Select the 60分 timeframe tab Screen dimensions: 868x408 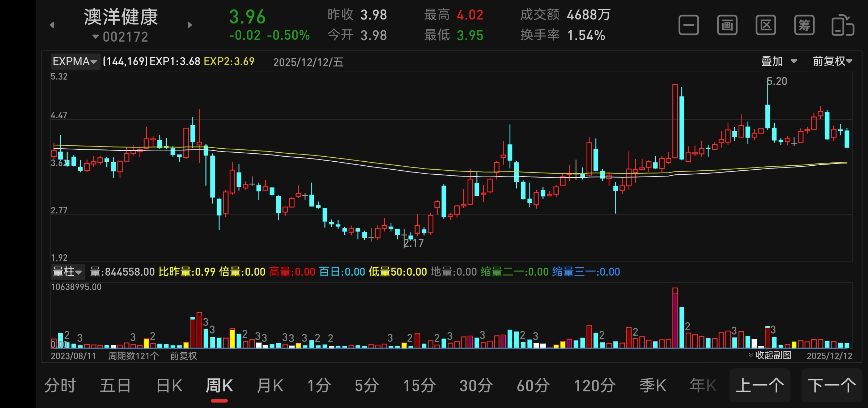[533, 386]
